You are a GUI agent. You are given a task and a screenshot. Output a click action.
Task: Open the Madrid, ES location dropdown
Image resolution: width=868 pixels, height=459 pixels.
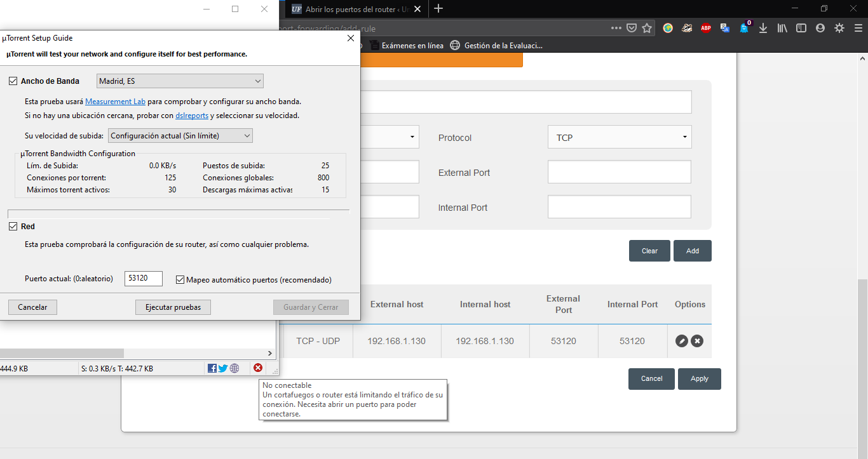click(180, 81)
